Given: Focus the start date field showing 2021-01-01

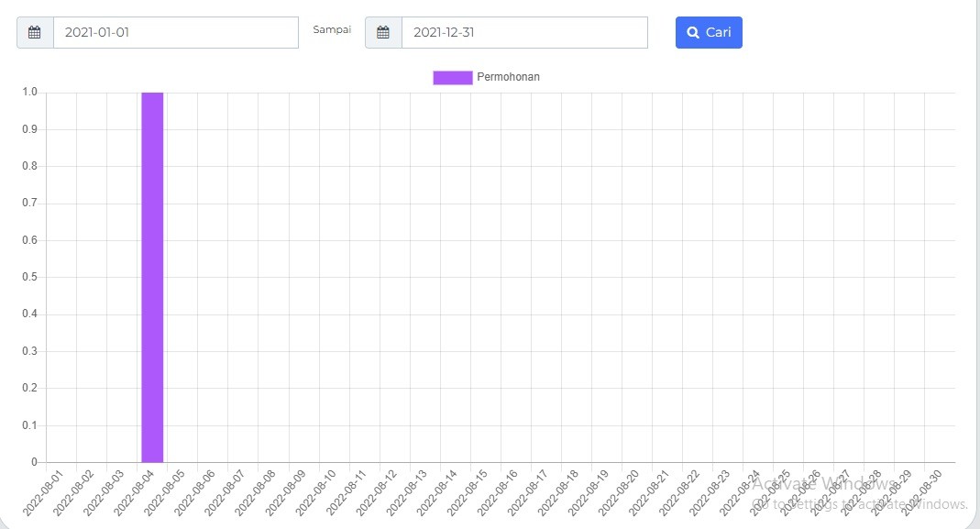Looking at the screenshot, I should [x=175, y=33].
